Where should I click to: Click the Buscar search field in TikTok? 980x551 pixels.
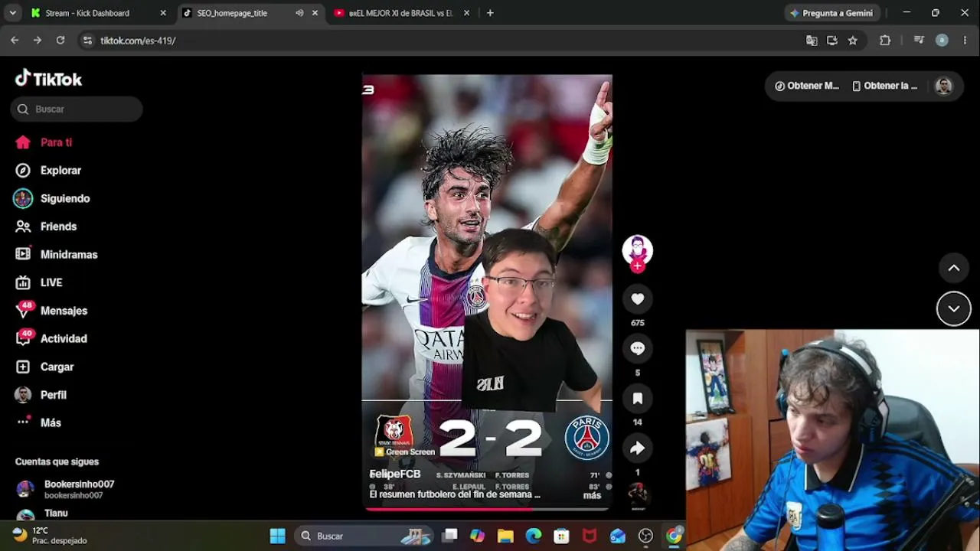[77, 109]
